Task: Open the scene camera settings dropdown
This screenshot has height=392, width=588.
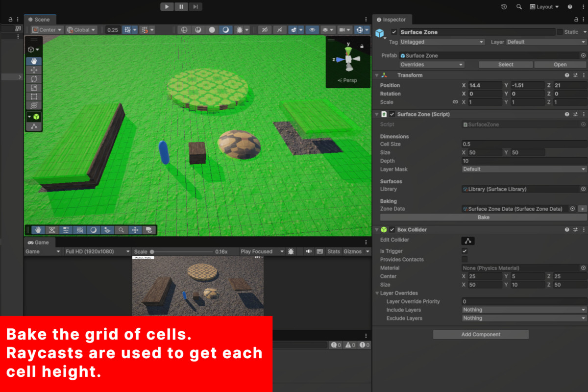Action: tap(345, 30)
